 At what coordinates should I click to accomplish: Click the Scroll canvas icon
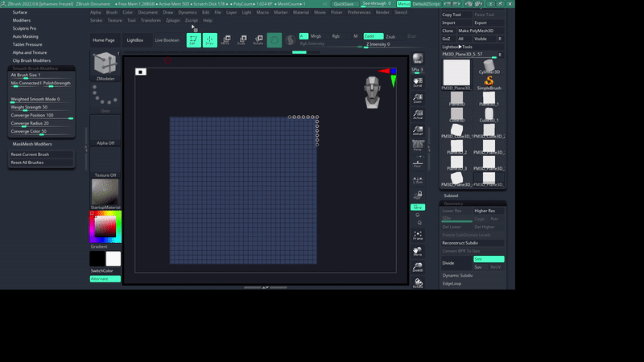click(418, 81)
